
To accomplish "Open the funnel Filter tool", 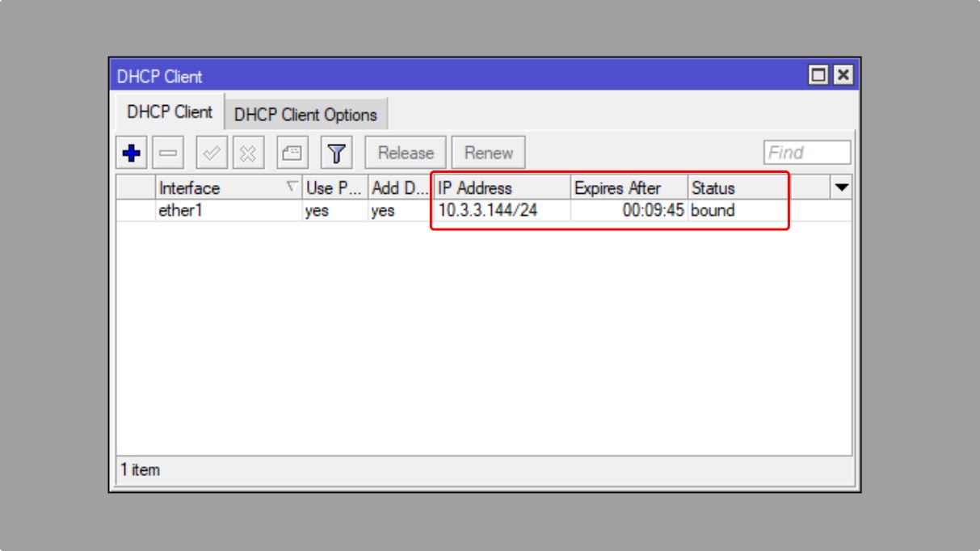I will [334, 153].
